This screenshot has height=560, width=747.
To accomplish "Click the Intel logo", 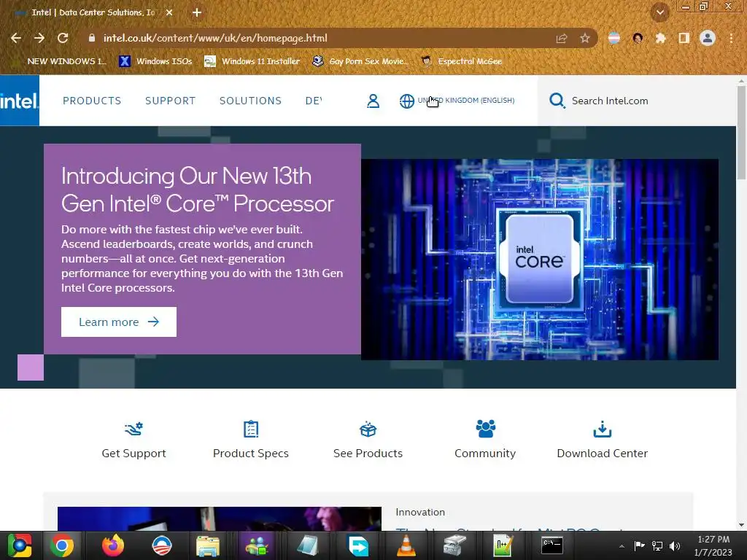I will tap(20, 101).
